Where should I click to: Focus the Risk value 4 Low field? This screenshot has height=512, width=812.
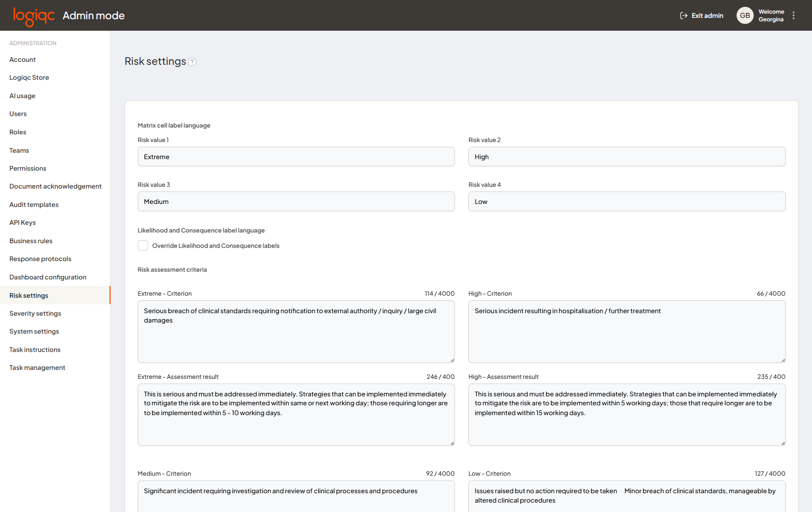tap(626, 201)
